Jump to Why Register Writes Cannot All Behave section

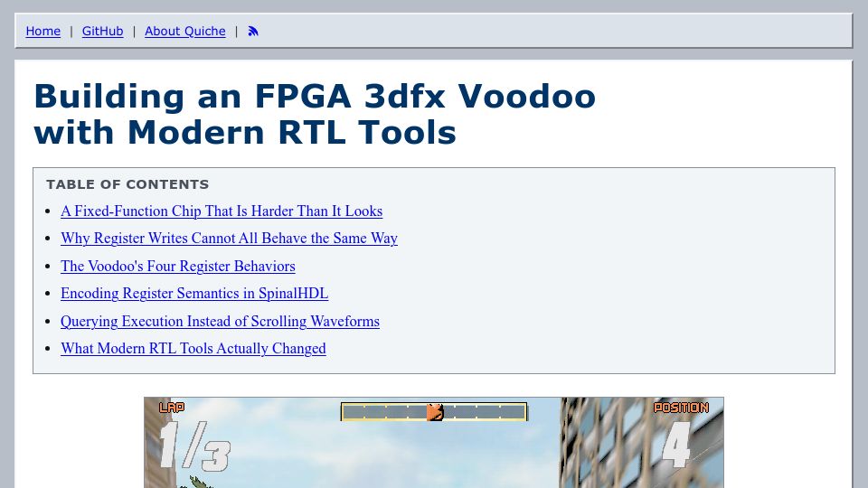pos(229,239)
